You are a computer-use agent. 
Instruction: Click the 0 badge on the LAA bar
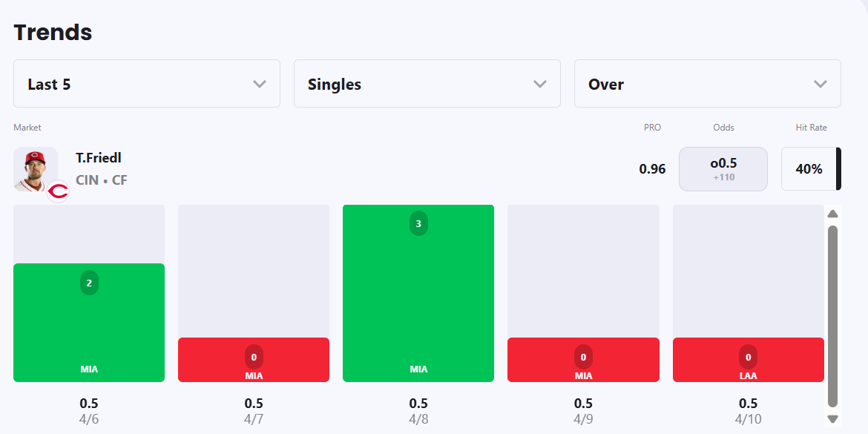coord(748,358)
